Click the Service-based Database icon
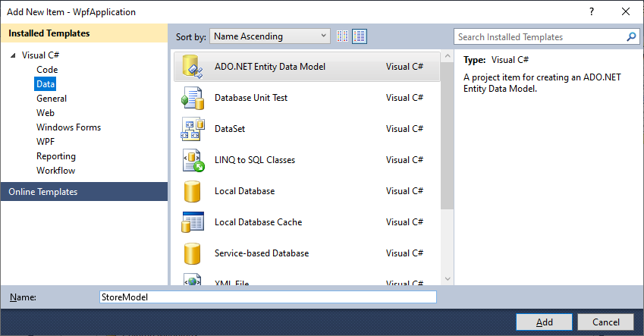The height and width of the screenshot is (336, 644). (192, 253)
